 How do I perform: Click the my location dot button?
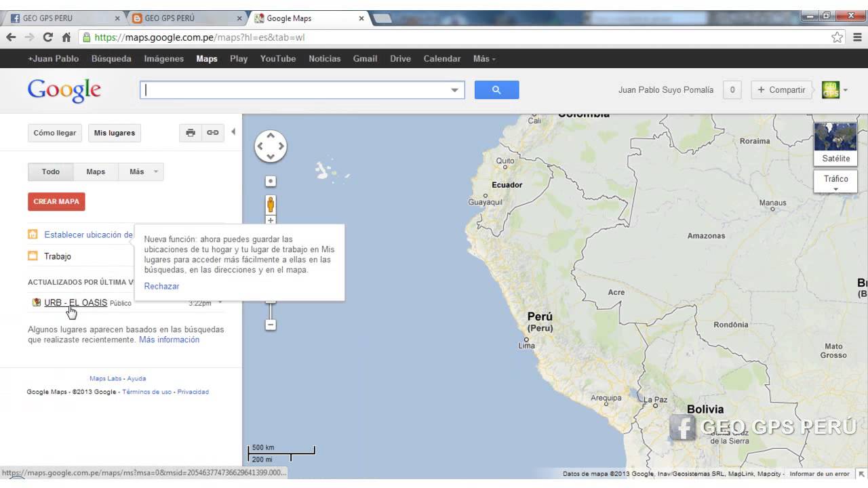[x=271, y=181]
